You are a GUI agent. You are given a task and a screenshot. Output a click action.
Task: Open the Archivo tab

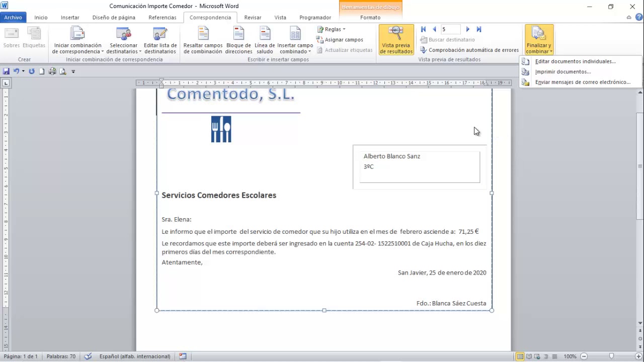click(x=13, y=18)
